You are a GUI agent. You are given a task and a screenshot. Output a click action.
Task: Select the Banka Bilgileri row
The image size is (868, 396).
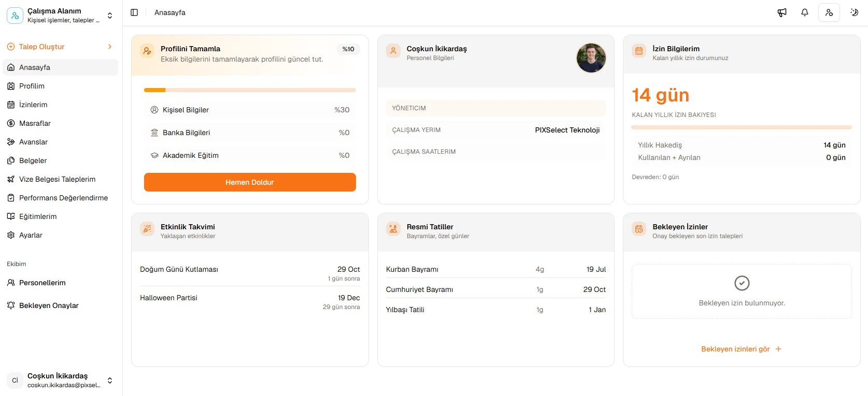(250, 133)
